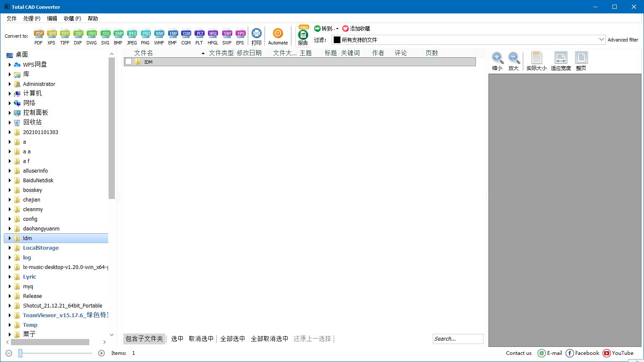
Task: Open the file filter dropdown
Action: click(x=602, y=40)
